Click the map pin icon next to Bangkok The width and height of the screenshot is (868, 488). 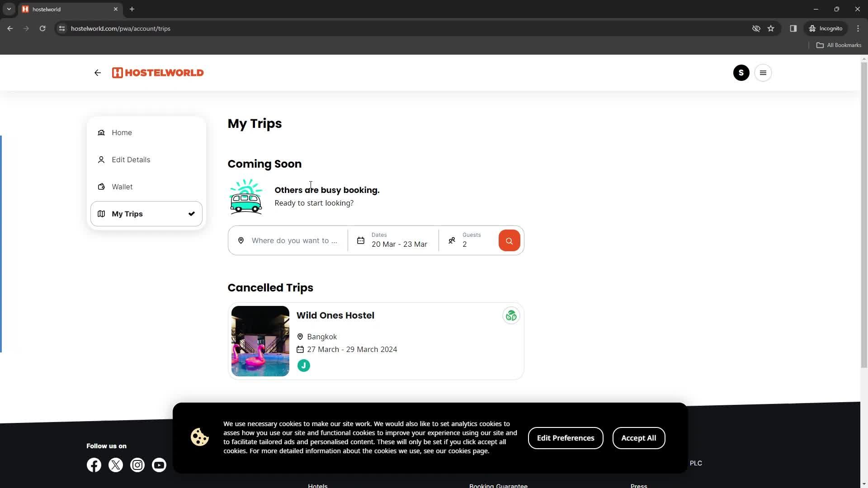300,336
